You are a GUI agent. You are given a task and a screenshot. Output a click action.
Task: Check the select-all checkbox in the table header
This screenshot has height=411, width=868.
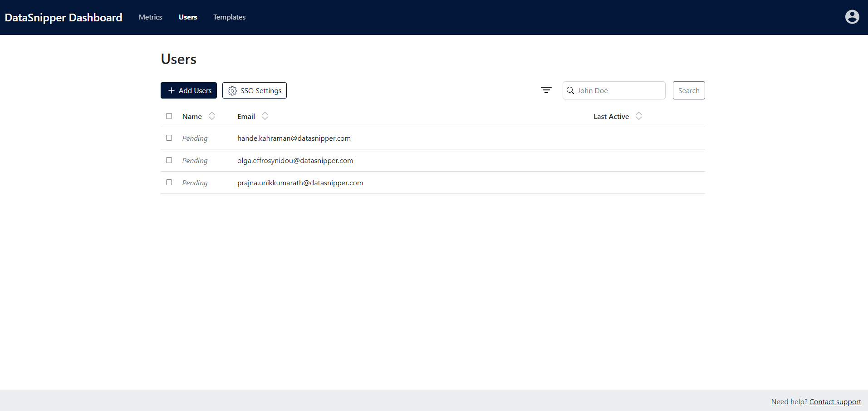click(169, 116)
